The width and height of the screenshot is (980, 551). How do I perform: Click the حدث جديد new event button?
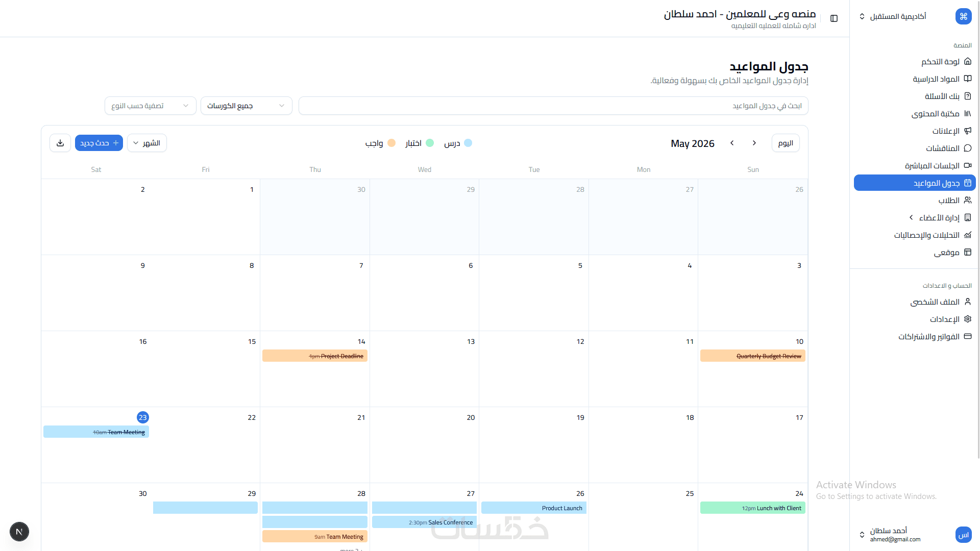point(99,143)
